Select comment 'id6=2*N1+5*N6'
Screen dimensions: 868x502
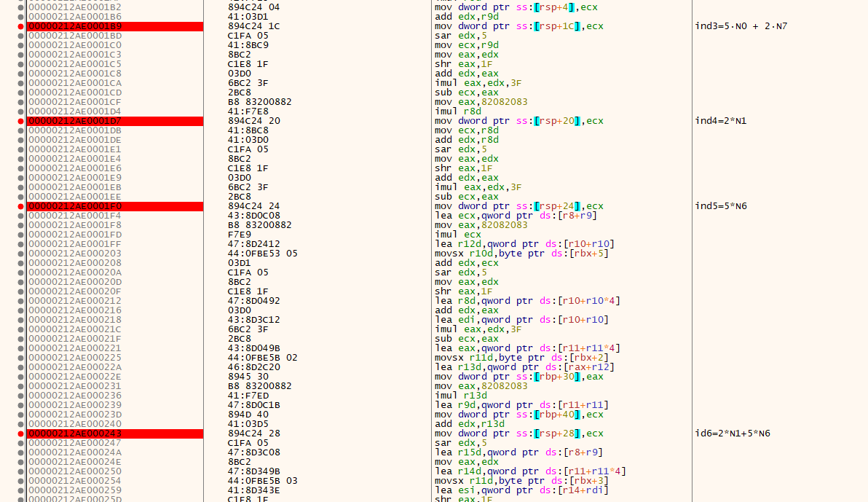733,434
